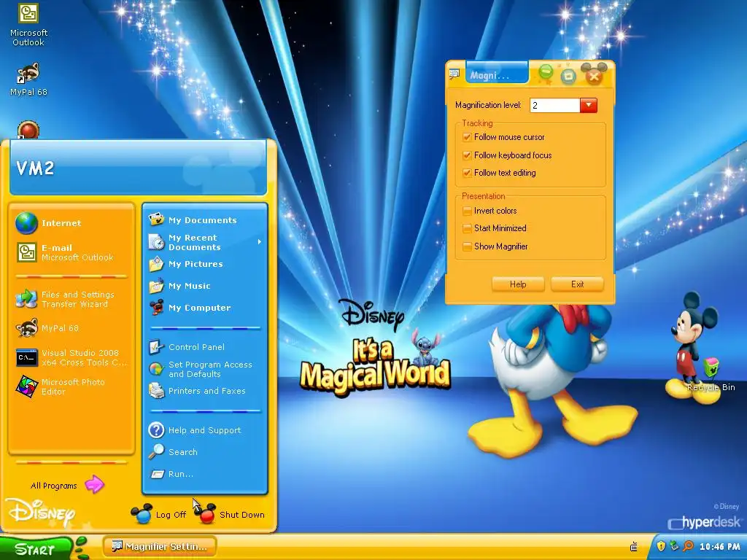
Task: Click the Magni... window title
Action: 489,75
